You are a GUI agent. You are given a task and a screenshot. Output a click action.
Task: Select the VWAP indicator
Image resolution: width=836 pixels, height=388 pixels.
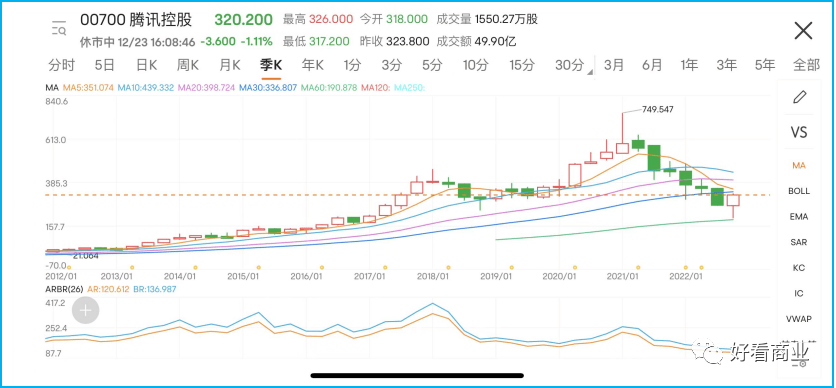pos(799,319)
